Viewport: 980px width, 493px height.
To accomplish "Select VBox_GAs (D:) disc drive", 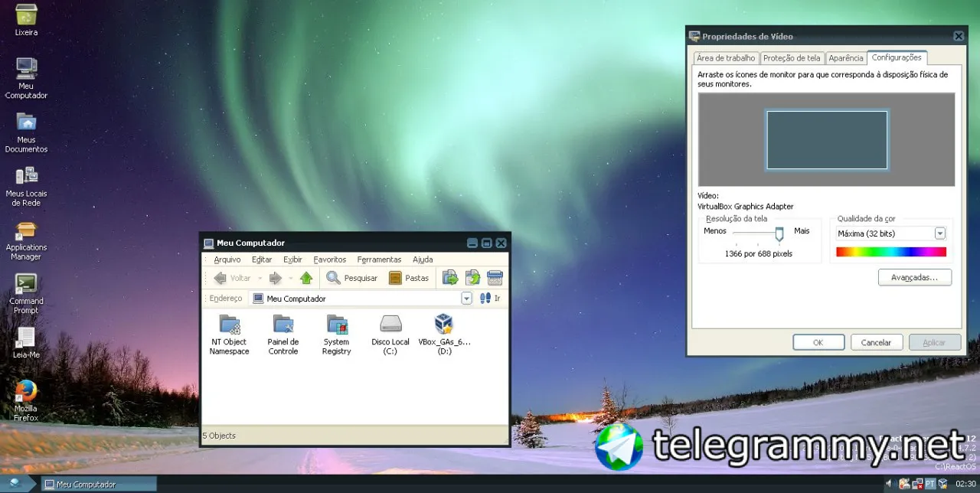I will (444, 335).
